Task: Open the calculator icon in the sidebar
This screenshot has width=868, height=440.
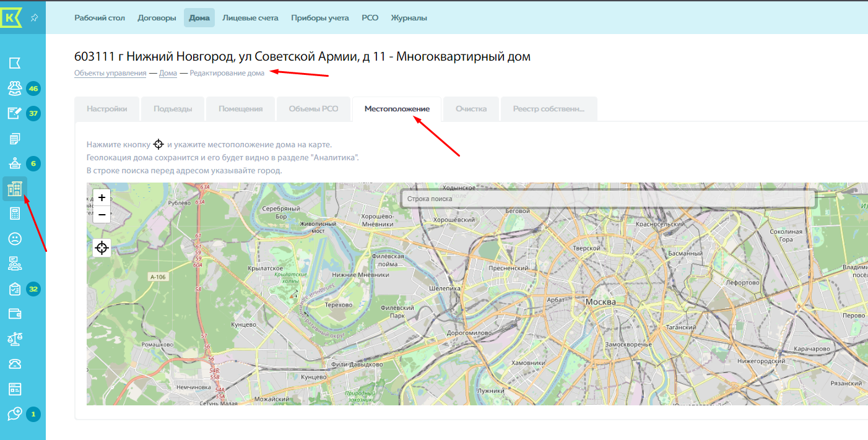Action: 15,214
